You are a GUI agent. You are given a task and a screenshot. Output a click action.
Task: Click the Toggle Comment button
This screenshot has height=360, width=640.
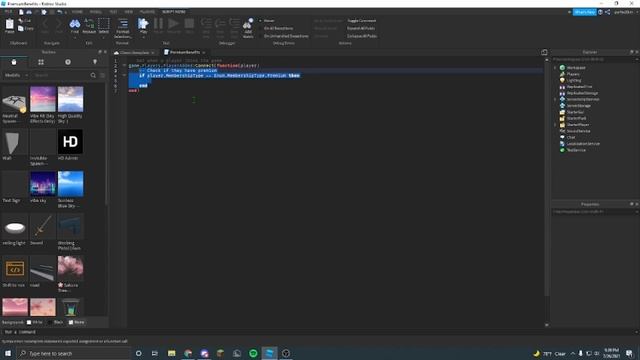362,20
